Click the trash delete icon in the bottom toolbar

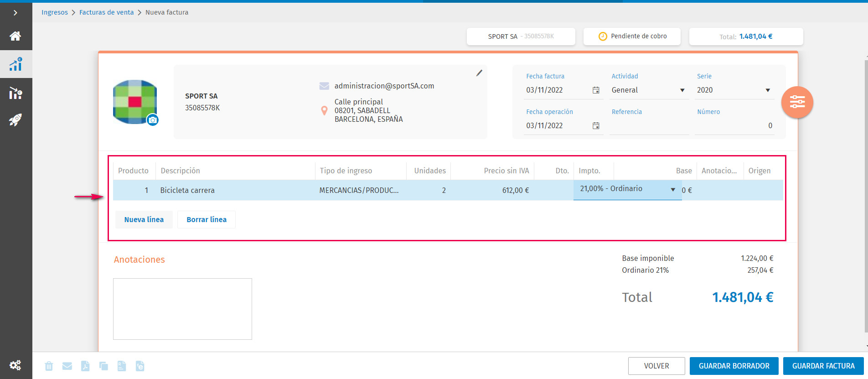point(49,366)
